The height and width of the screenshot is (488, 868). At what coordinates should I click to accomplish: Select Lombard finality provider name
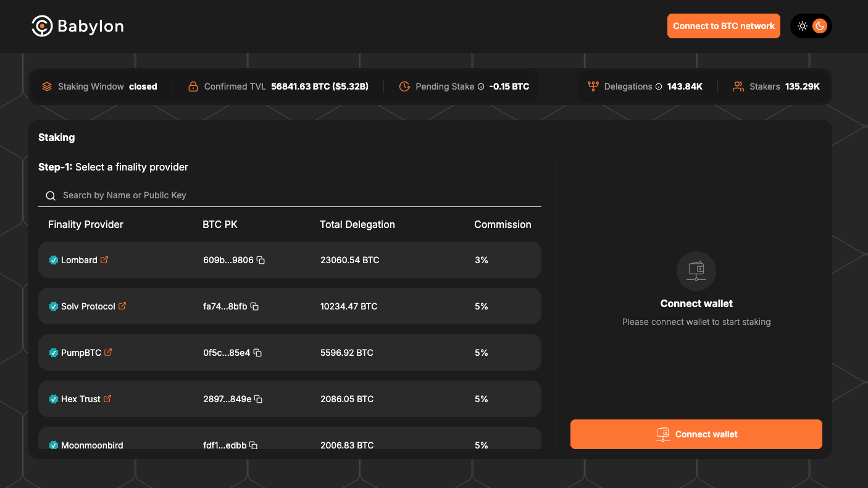(79, 260)
